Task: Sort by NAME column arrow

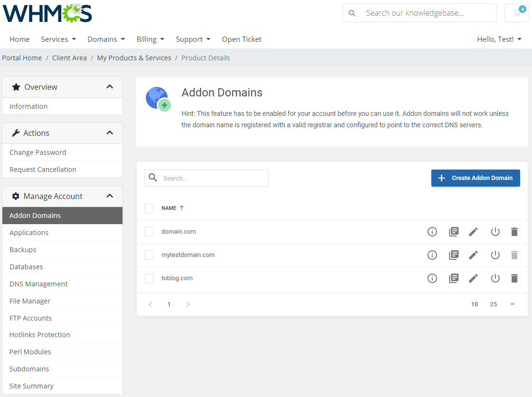Action: pos(181,208)
